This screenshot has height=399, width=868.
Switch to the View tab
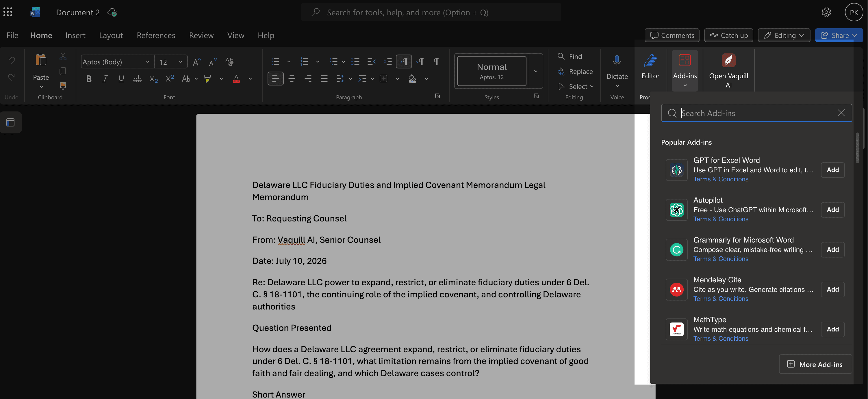tap(235, 35)
